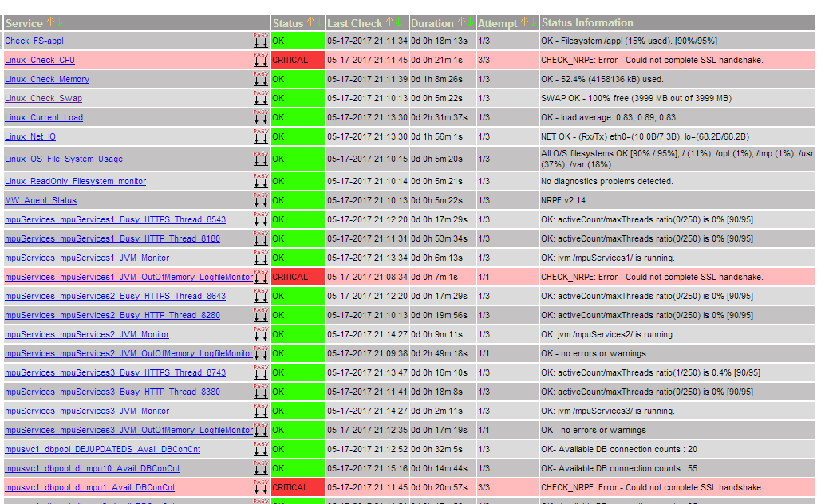This screenshot has height=504, width=821.
Task: Open Linux_Check_Memory service link
Action: pyautogui.click(x=47, y=79)
